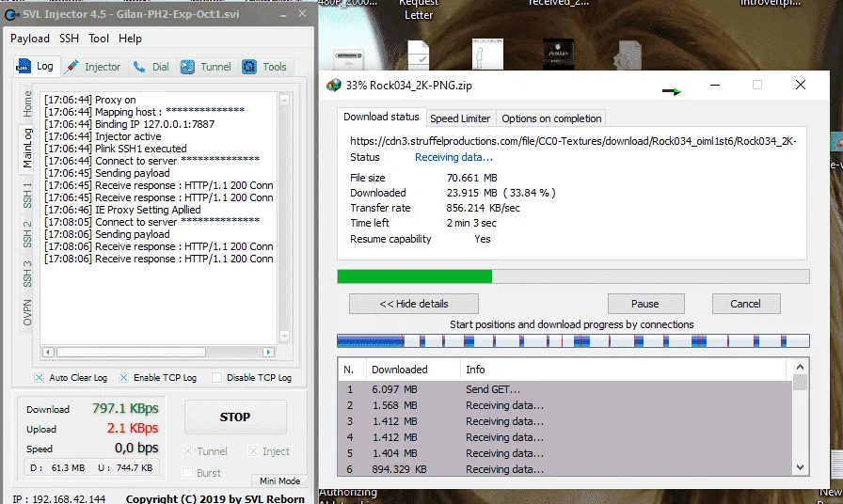Click the desktop thumbnail with standing figure
Screen dimensions: 843x504
click(487, 54)
